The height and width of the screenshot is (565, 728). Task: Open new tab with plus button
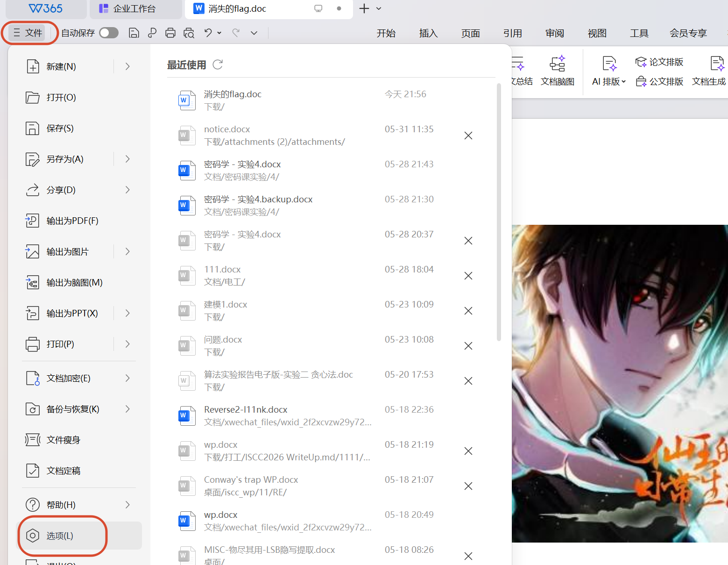point(364,8)
